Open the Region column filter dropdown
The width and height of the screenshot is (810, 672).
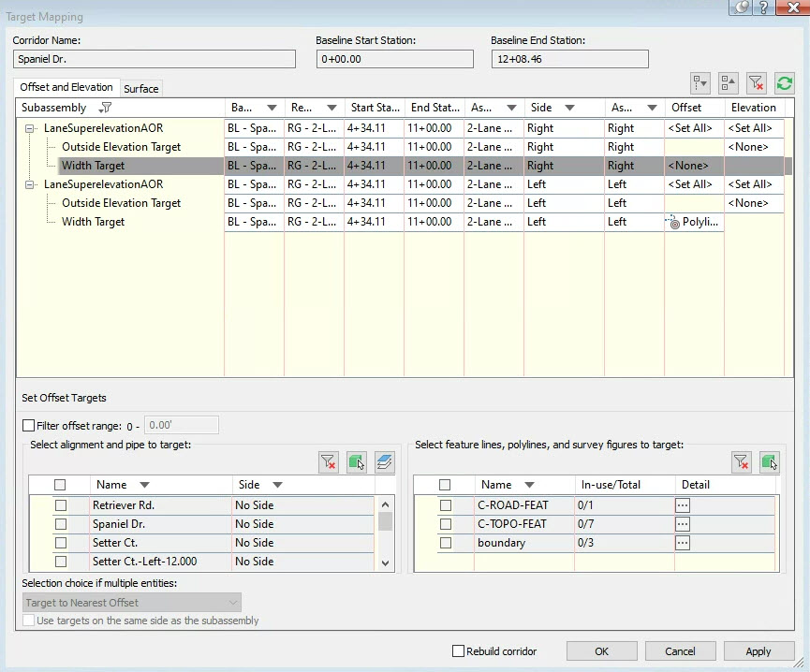pyautogui.click(x=331, y=108)
